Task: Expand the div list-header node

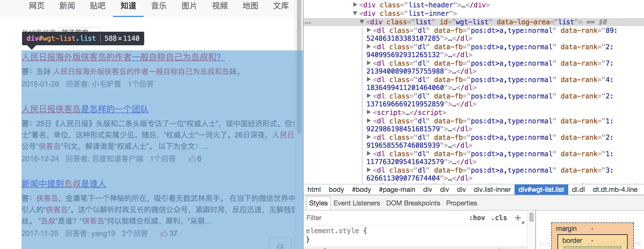Action: pos(355,5)
